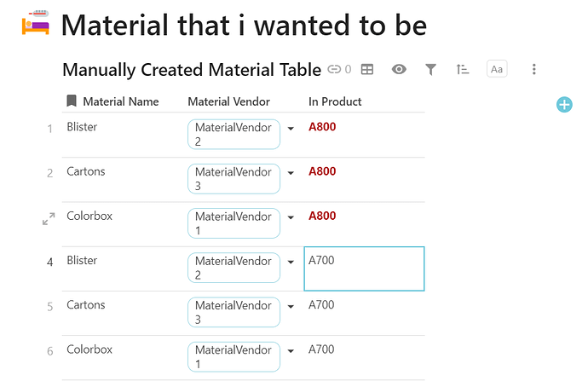Open vendor dropdown for row 1 Blister
This screenshot has width=588, height=381.
tap(291, 128)
